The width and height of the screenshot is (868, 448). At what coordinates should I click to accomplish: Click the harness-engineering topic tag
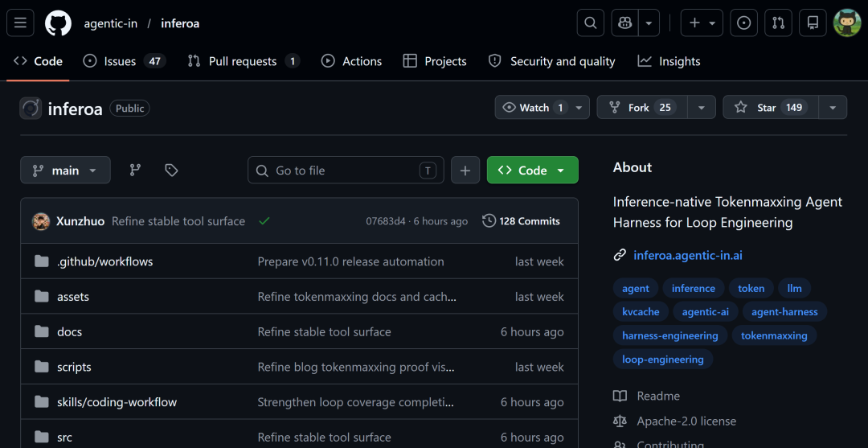coord(670,335)
